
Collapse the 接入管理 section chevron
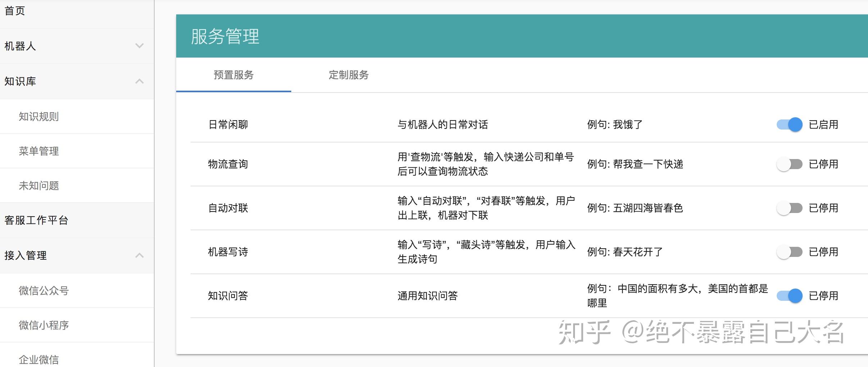(139, 255)
